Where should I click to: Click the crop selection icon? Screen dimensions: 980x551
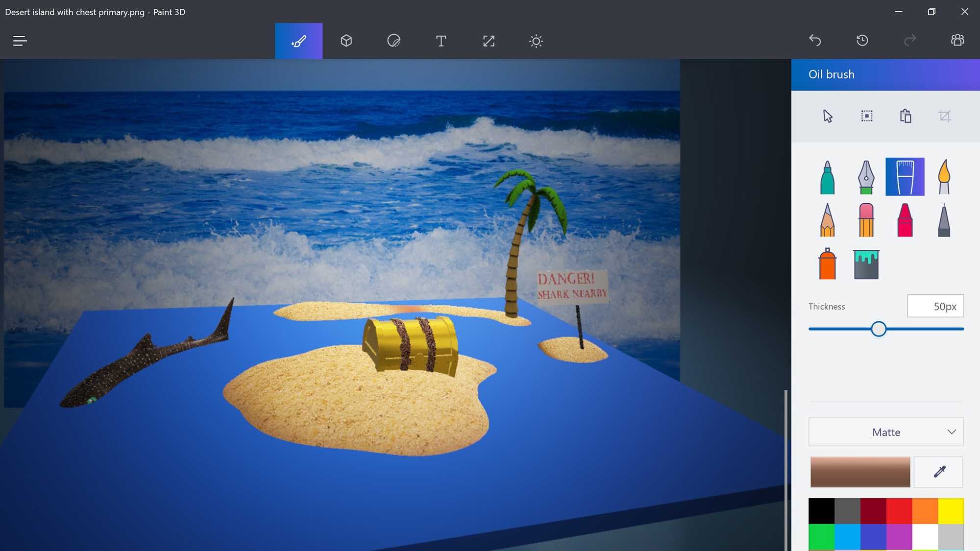pos(945,115)
